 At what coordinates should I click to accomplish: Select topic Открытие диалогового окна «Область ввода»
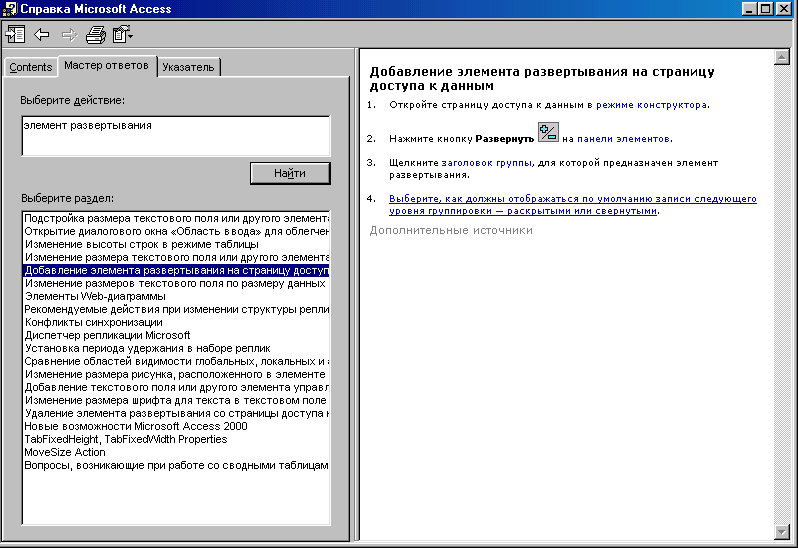[x=176, y=232]
